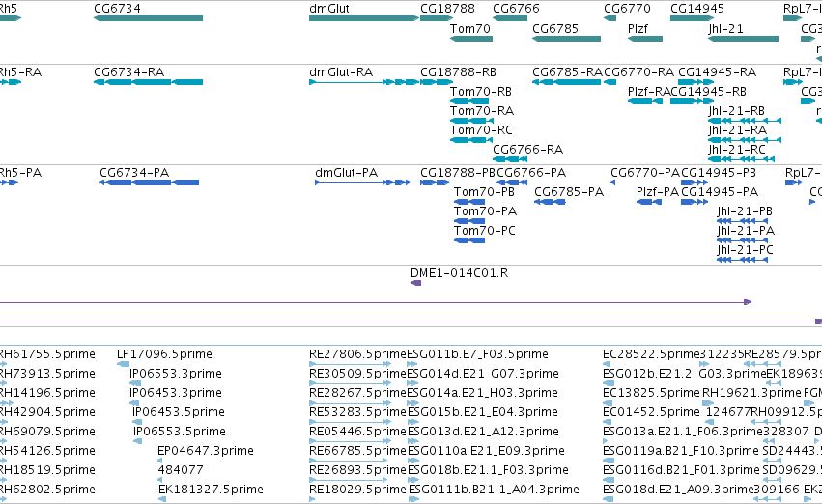Viewport: 822px width, 504px height.
Task: Select the LP17096.5prime EST
Action: point(124,364)
